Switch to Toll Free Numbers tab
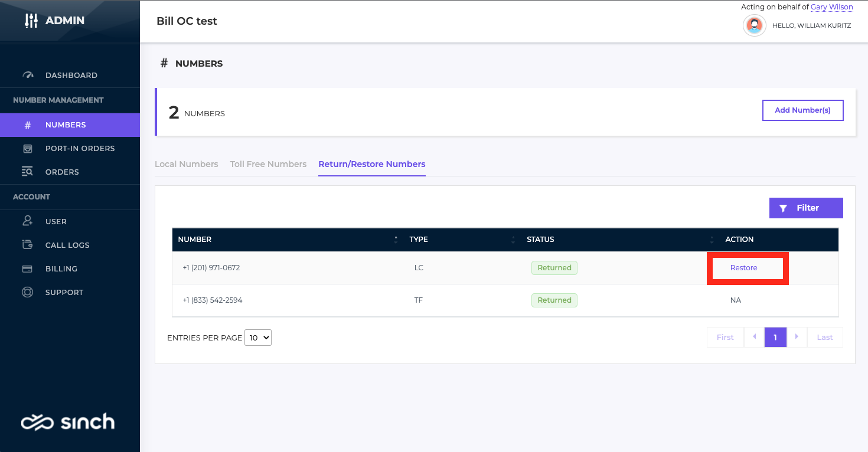The height and width of the screenshot is (452, 868). [x=268, y=164]
